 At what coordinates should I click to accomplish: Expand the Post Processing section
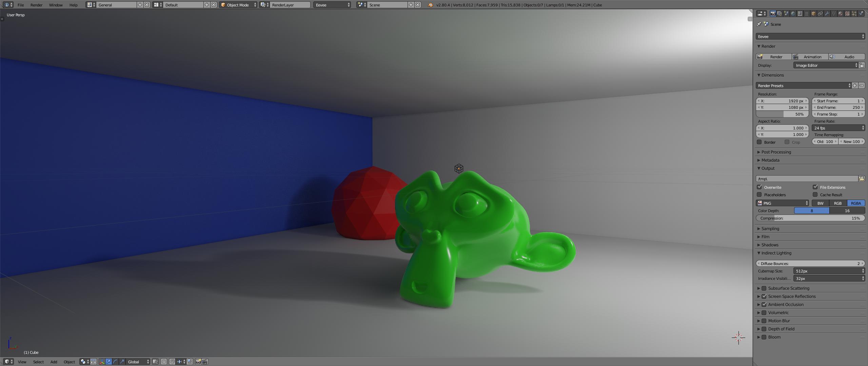(x=776, y=152)
